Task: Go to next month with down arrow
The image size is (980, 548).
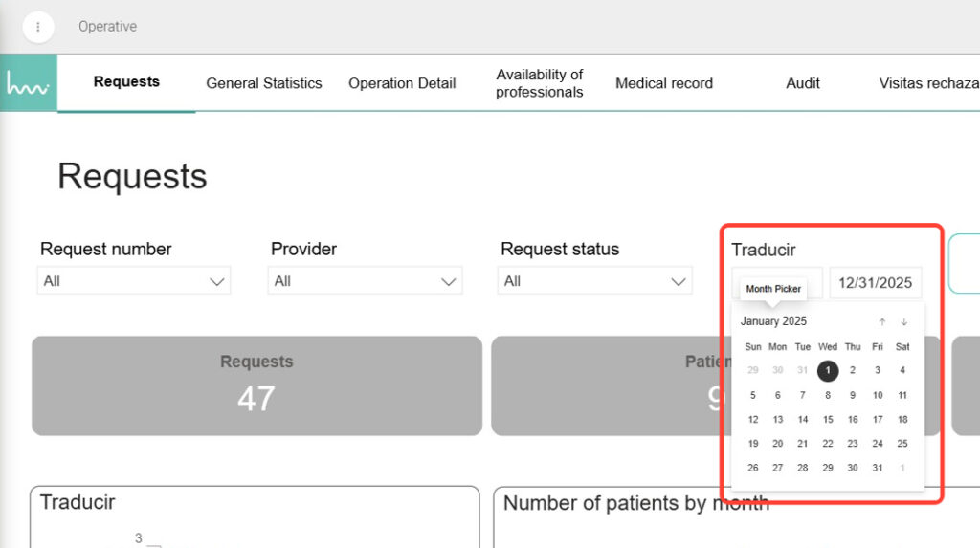Action: click(903, 322)
